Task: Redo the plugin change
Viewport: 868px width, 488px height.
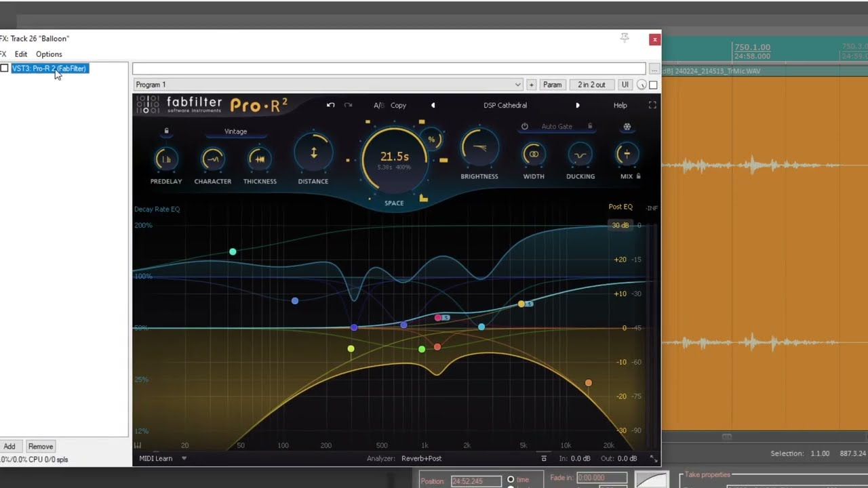Action: (x=348, y=105)
